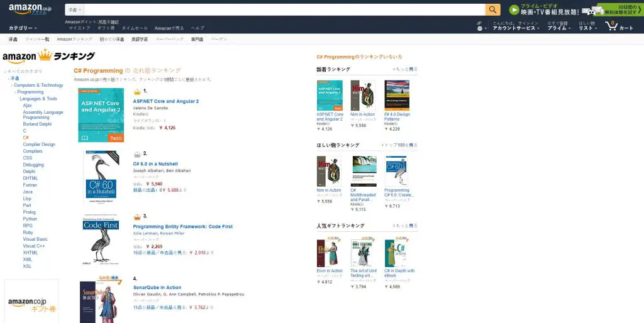The height and width of the screenshot is (323, 644).
Task: Select the Python category
Action: pos(30,219)
